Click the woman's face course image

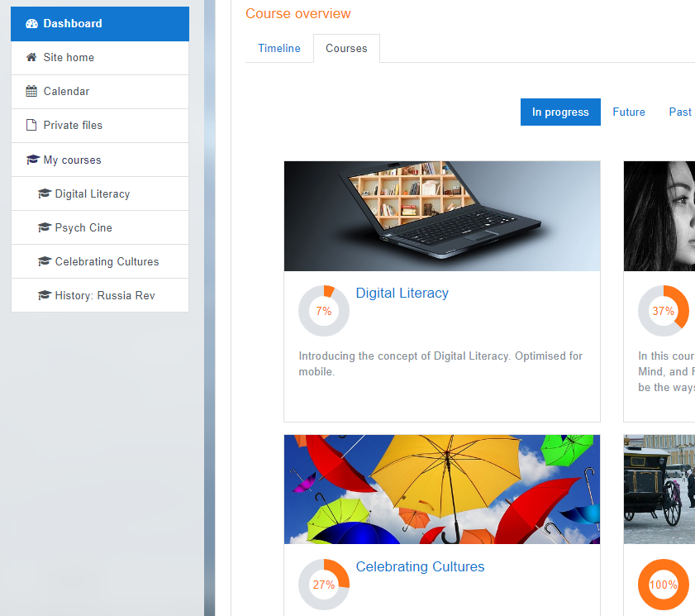click(x=659, y=216)
